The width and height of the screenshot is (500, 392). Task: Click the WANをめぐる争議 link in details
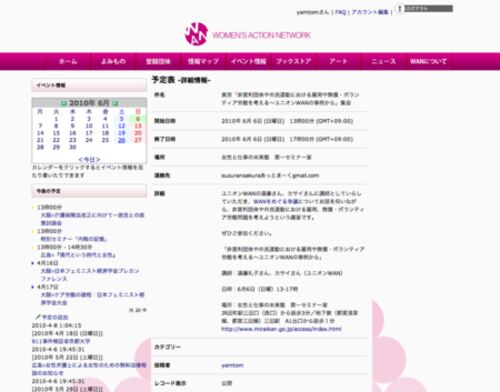[x=276, y=201]
